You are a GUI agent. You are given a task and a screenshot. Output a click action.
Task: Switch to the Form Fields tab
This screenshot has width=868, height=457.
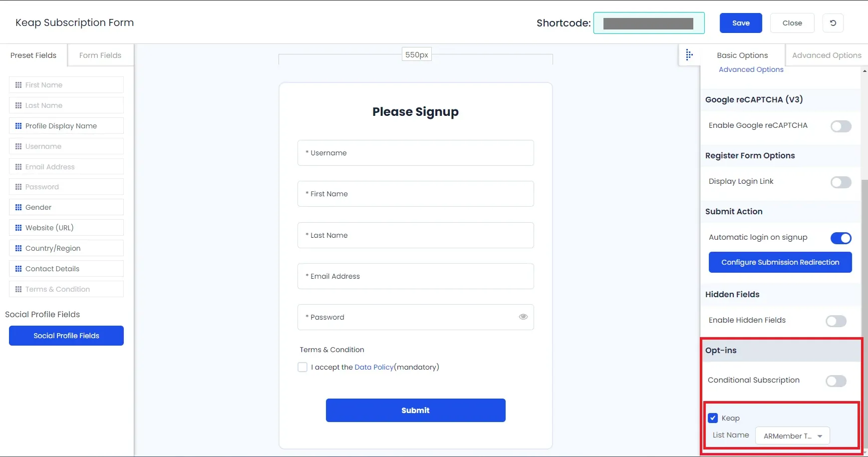100,55
